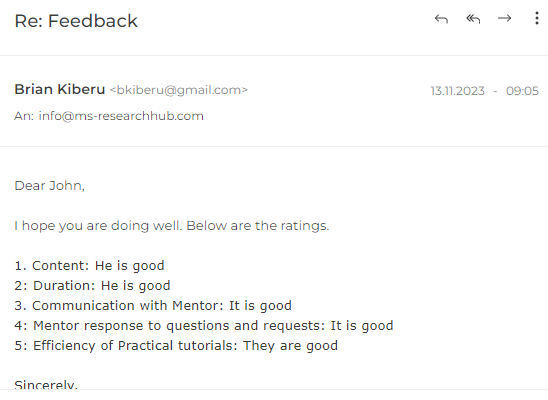Click the 'I hope you are doing well' sentence

click(98, 226)
